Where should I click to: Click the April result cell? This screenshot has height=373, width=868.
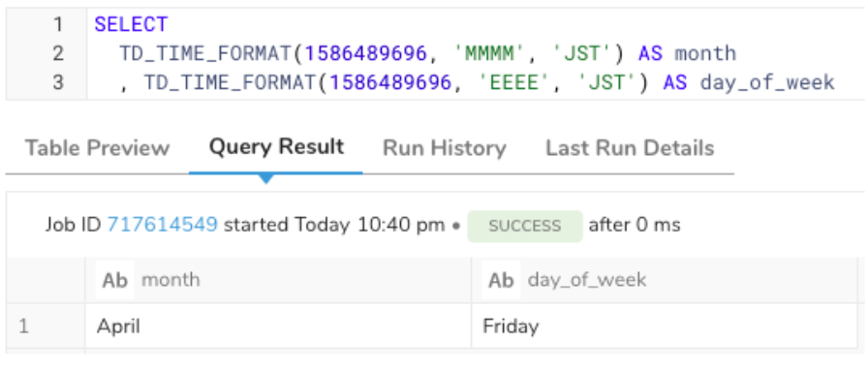[278, 326]
